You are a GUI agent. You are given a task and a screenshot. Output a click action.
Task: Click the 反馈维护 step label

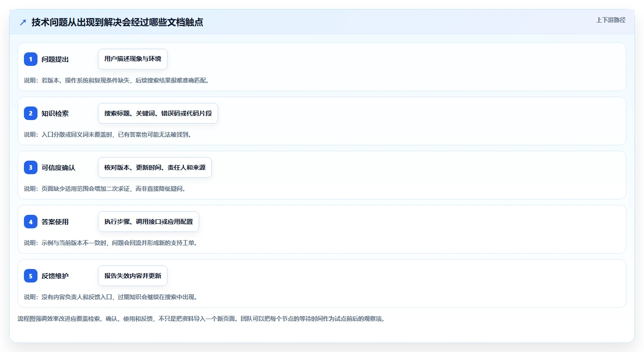tap(55, 276)
